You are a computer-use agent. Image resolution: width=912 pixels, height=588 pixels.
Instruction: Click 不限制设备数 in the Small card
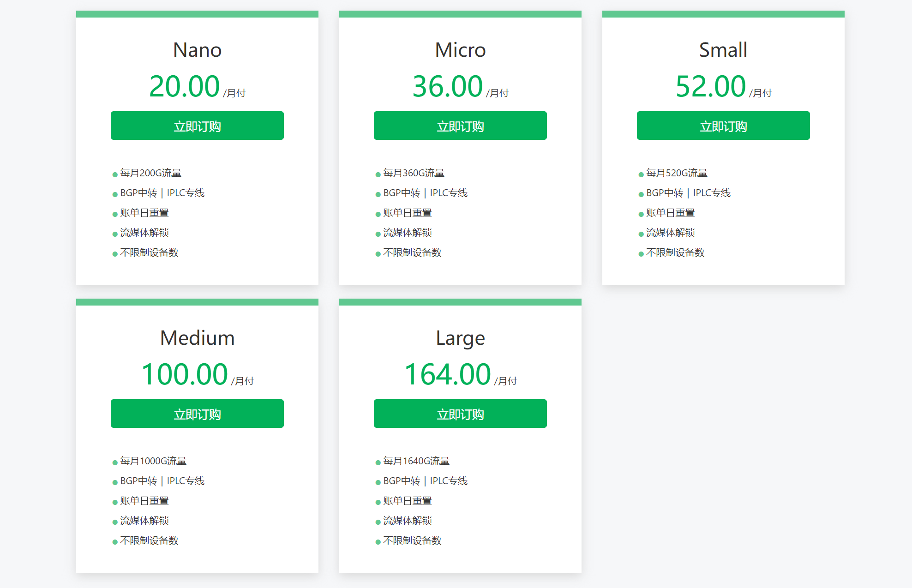(x=675, y=252)
